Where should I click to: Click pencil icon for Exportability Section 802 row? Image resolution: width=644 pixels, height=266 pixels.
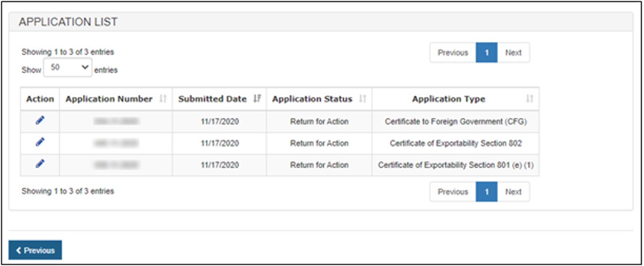point(40,142)
